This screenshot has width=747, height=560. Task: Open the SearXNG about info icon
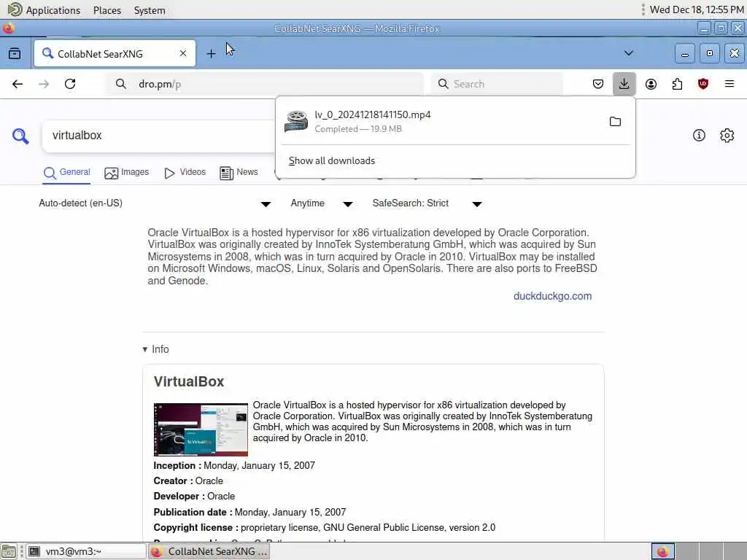tap(699, 136)
